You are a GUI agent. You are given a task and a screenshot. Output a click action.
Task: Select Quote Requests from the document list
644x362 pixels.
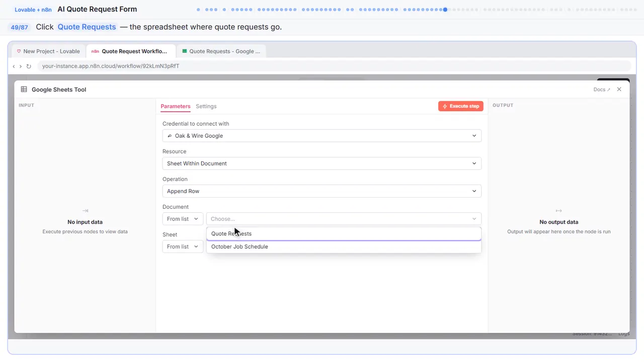[344, 233]
